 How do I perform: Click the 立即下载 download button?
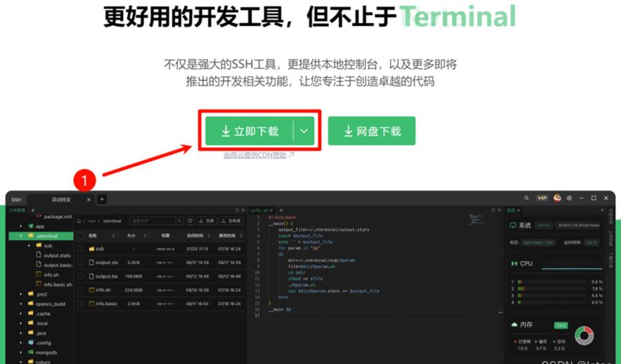[x=249, y=131]
